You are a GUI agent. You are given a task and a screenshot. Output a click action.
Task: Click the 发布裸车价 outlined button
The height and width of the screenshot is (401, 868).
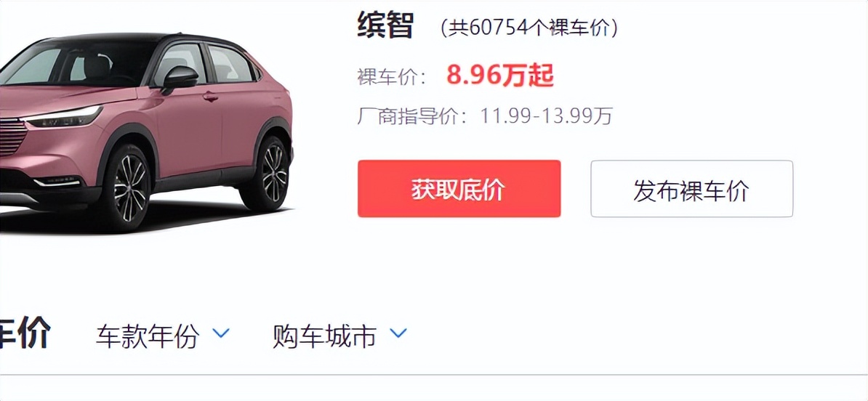pos(691,189)
